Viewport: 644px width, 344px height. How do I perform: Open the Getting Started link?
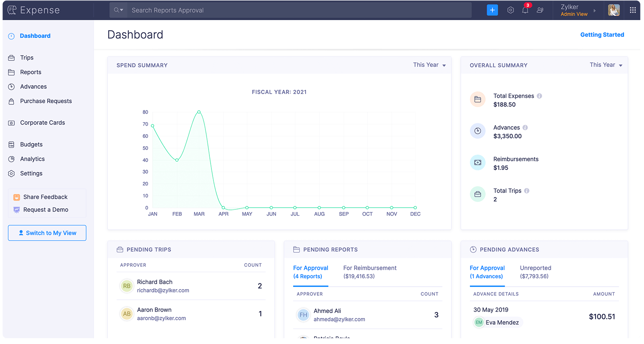[x=602, y=35]
